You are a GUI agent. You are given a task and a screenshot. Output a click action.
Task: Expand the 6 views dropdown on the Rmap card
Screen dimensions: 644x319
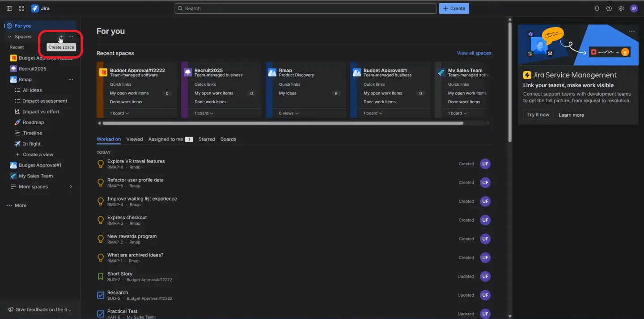288,113
